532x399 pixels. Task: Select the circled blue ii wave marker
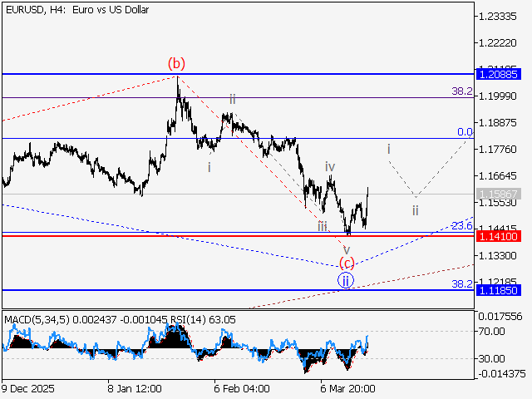[346, 280]
